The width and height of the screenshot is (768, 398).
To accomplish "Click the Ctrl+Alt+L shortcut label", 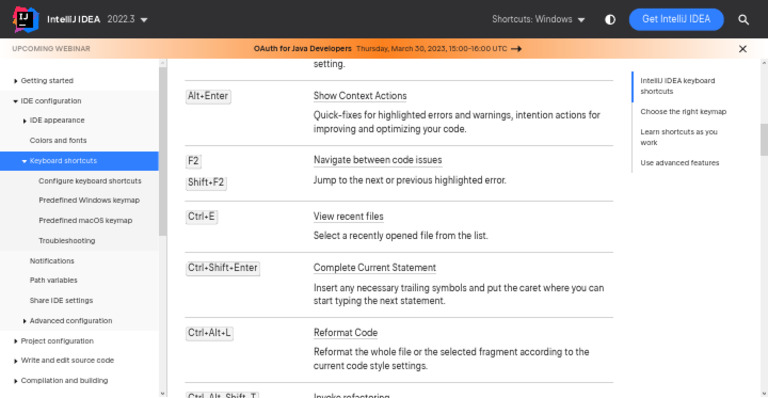I will point(209,333).
